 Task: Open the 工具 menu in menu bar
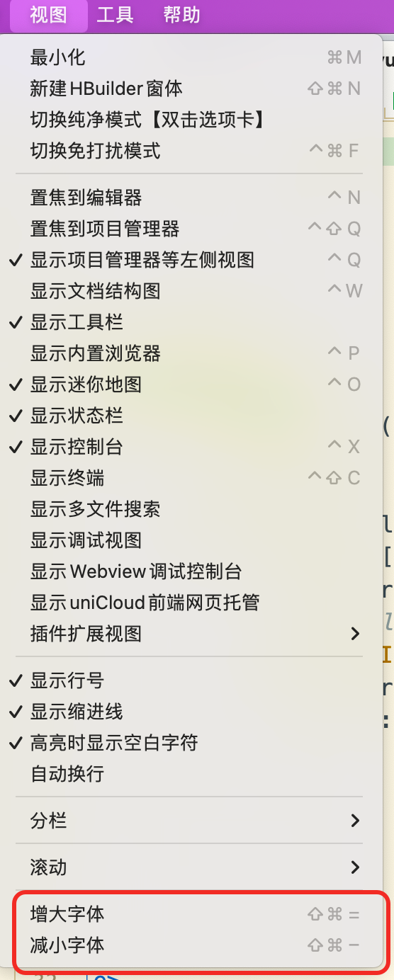click(115, 15)
